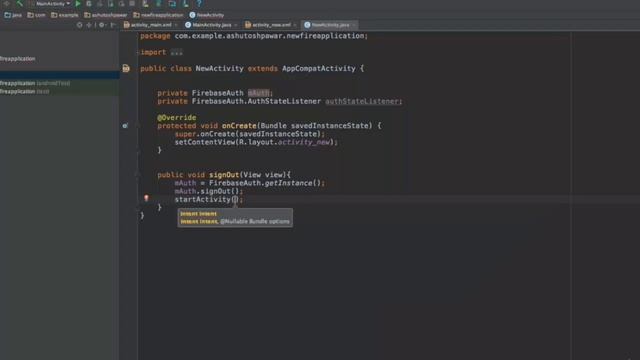The height and width of the screenshot is (360, 640).
Task: Click the hide project panel icon
Action: pyautogui.click(x=113, y=25)
